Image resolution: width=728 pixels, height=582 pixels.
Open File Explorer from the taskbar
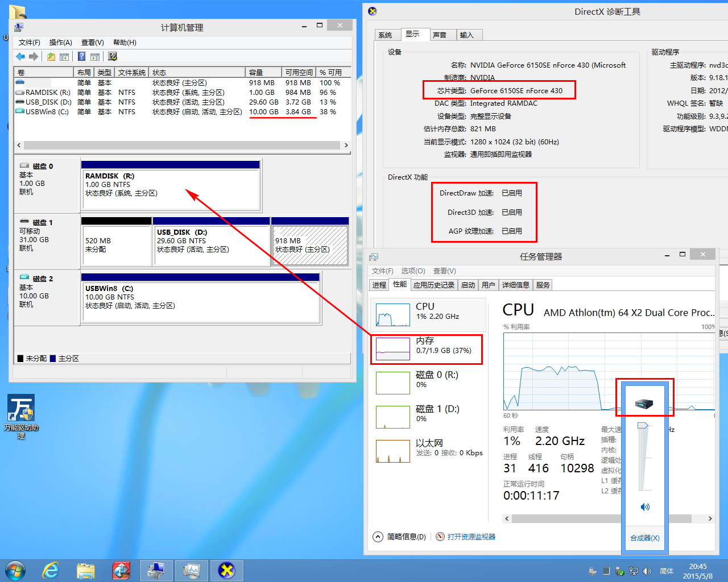[x=86, y=571]
